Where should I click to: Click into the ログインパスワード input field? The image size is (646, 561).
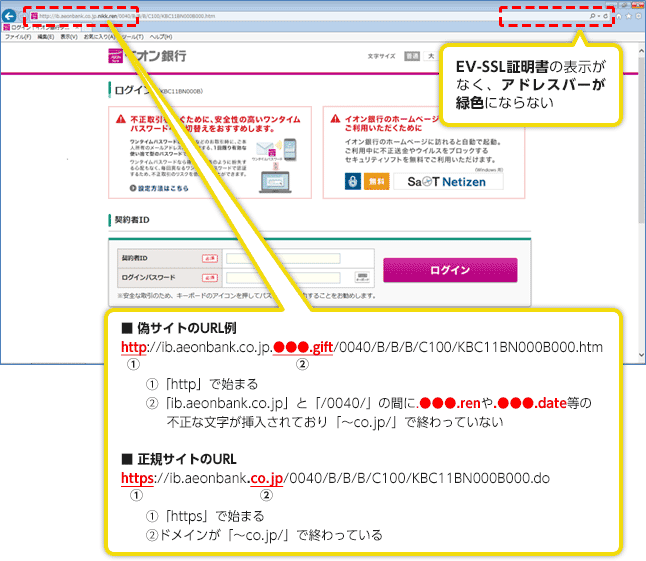pos(283,278)
